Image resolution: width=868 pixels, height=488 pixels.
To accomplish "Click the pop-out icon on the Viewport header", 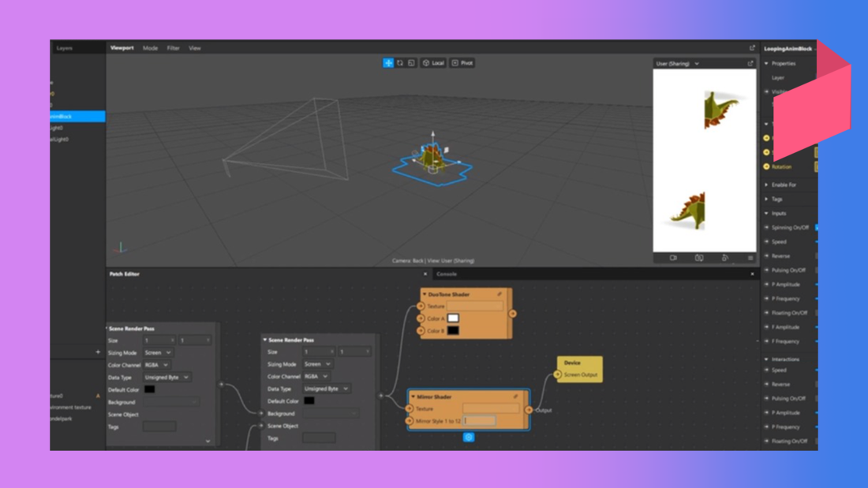I will pos(751,47).
